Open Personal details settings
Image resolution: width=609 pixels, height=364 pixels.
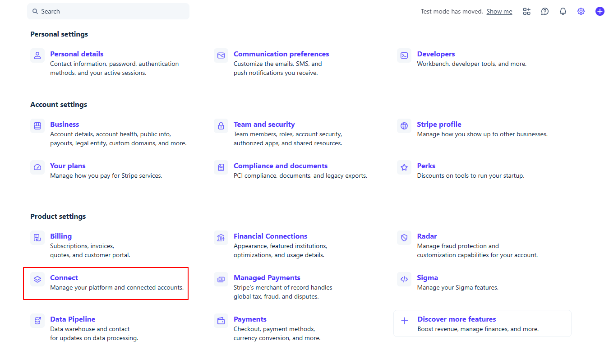[x=77, y=54]
